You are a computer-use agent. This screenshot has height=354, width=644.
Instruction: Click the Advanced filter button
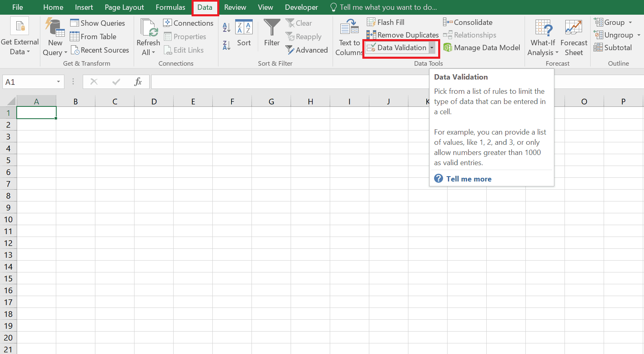click(x=307, y=50)
